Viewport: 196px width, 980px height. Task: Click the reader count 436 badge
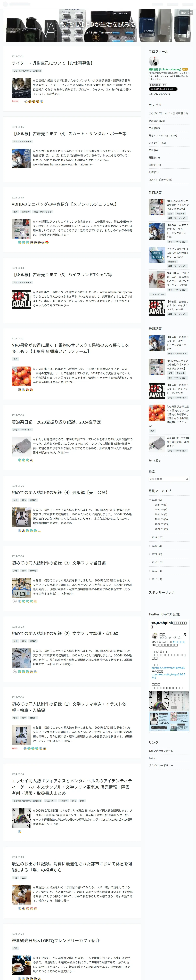(164, 85)
